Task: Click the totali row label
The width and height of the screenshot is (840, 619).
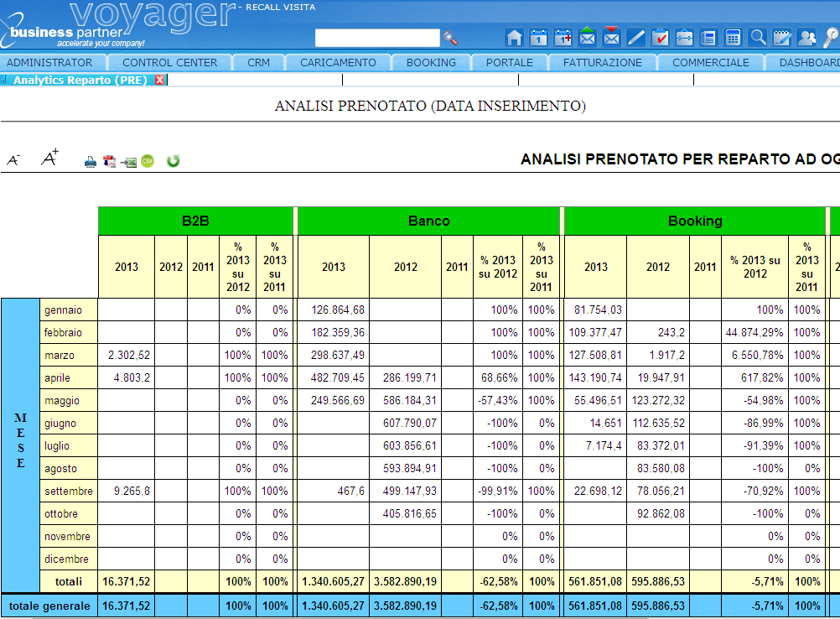Action: pos(69,581)
